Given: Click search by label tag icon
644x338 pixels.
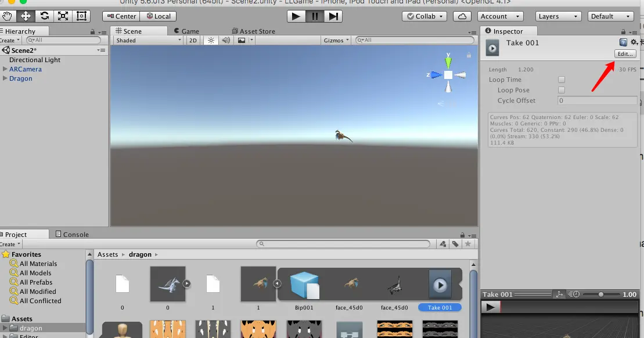Looking at the screenshot, I should [x=455, y=244].
